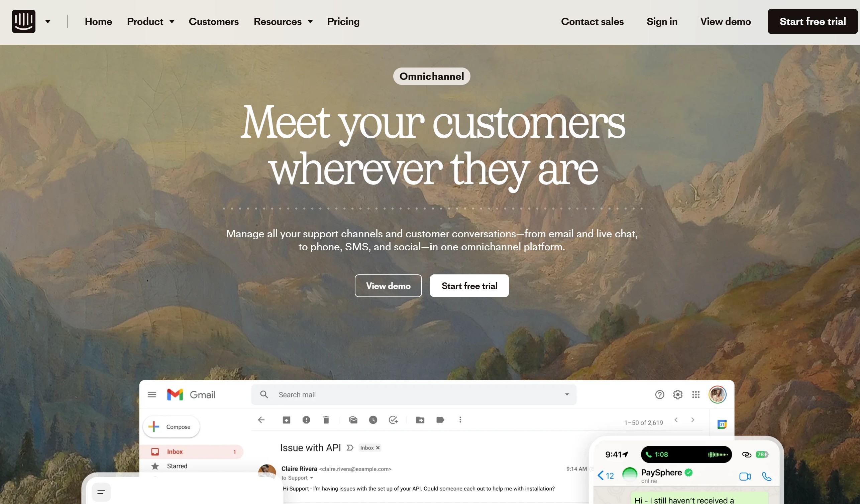Click the delete trash icon

coord(326,420)
